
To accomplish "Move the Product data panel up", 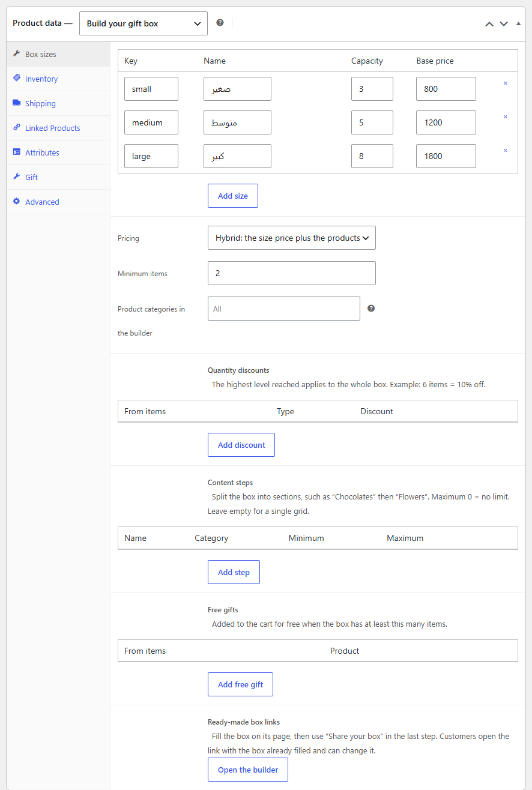I will point(489,24).
